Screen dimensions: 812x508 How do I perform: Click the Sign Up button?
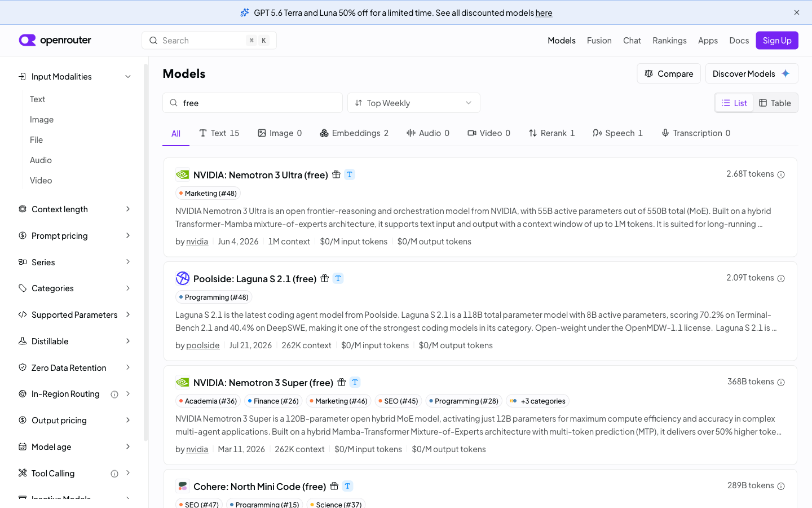[777, 41]
